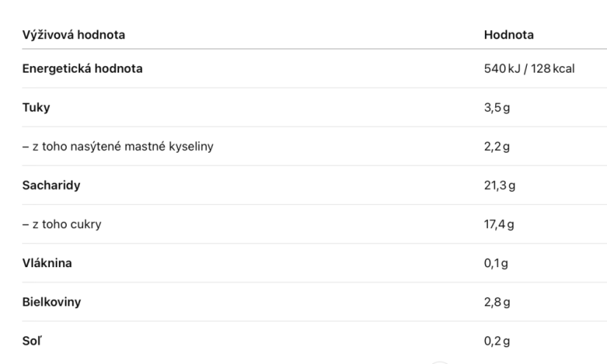Select the Sacharidy row label
Screen dimensions: 607x364
pyautogui.click(x=51, y=186)
